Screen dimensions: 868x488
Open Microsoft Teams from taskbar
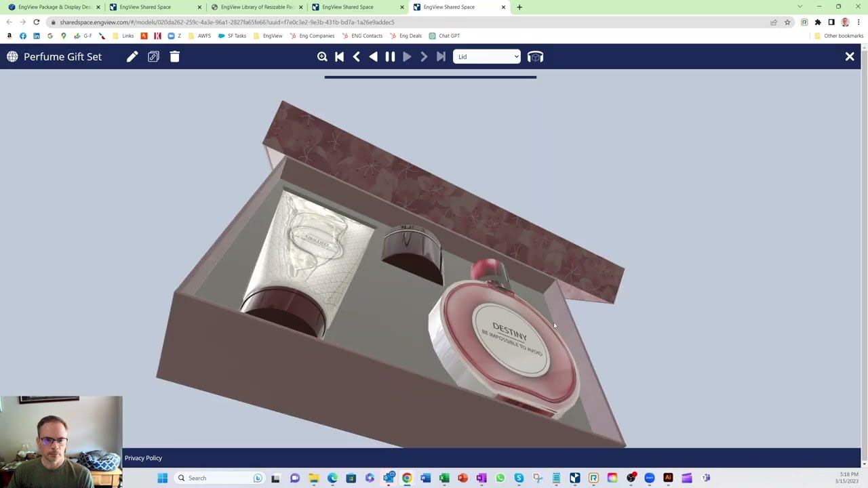[x=705, y=478]
